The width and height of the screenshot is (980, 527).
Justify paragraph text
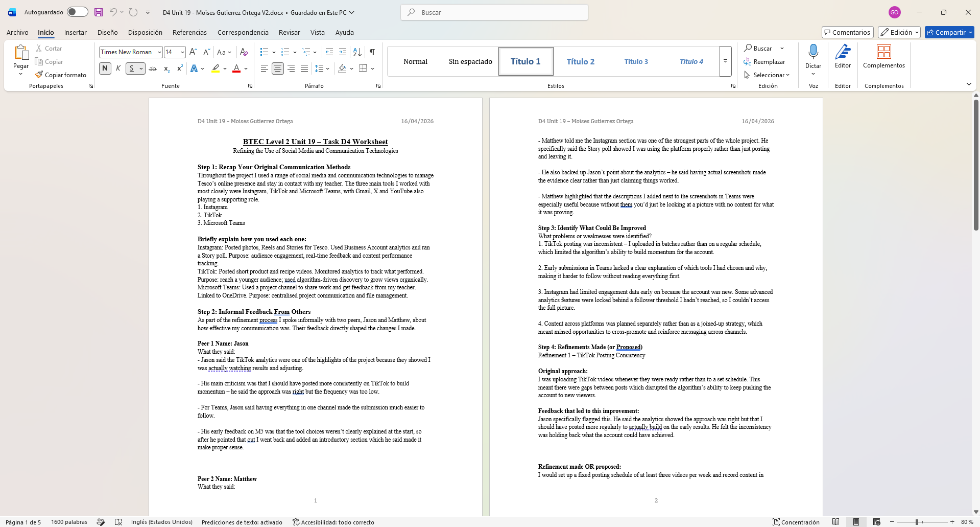304,68
